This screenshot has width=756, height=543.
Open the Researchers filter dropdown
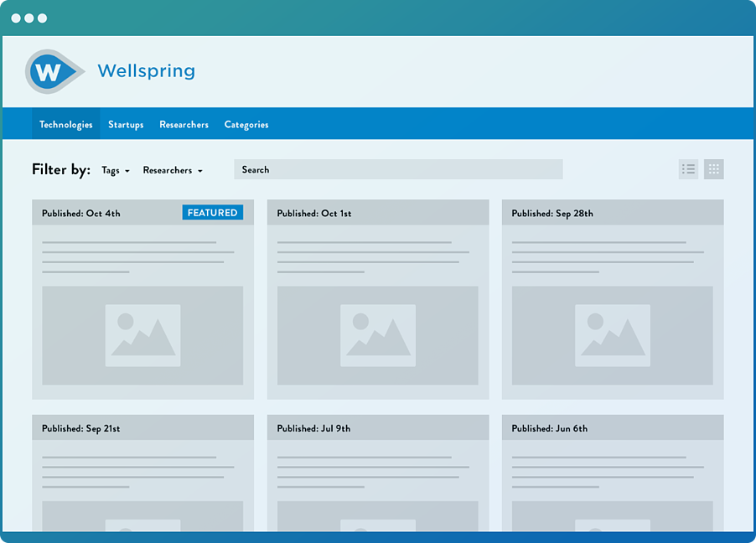[x=173, y=170]
